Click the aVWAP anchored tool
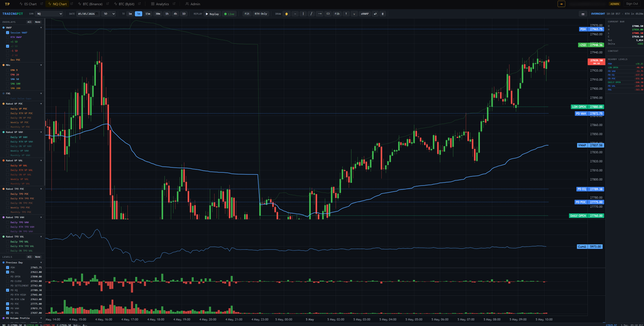This screenshot has width=644, height=326. click(x=365, y=13)
